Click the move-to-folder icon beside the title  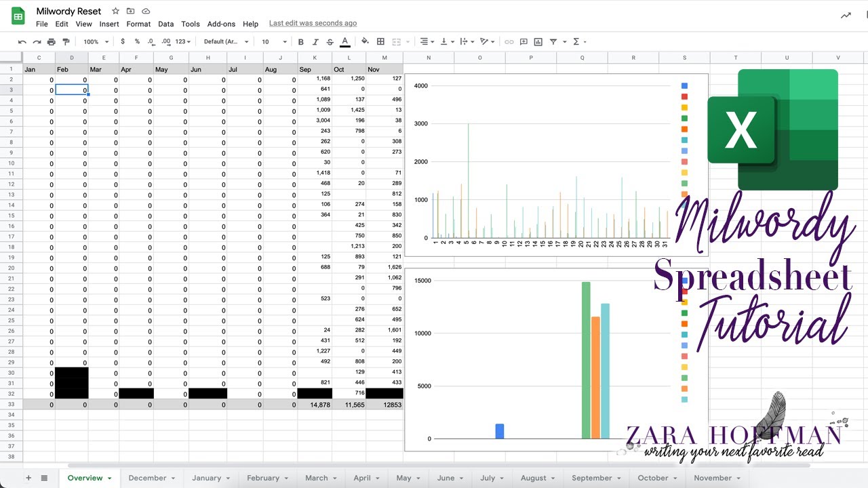tap(130, 12)
